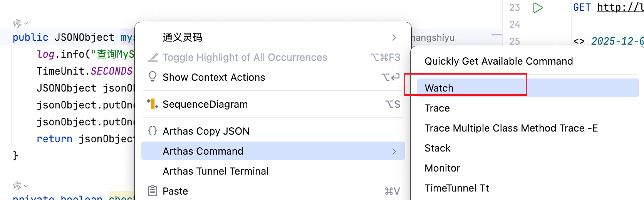
Task: Pick the Monitor command
Action: click(x=442, y=168)
